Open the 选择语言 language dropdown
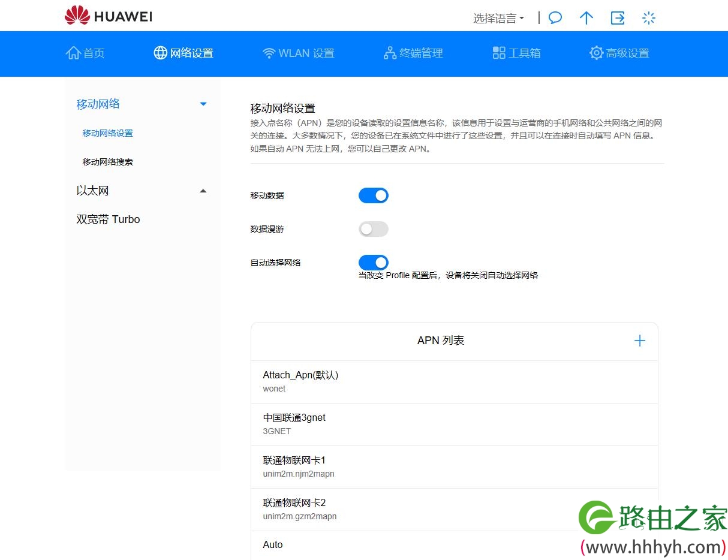 (x=498, y=19)
